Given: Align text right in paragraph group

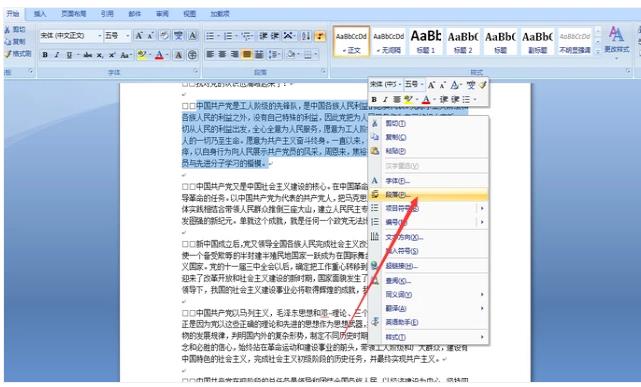Looking at the screenshot, I should 235,54.
